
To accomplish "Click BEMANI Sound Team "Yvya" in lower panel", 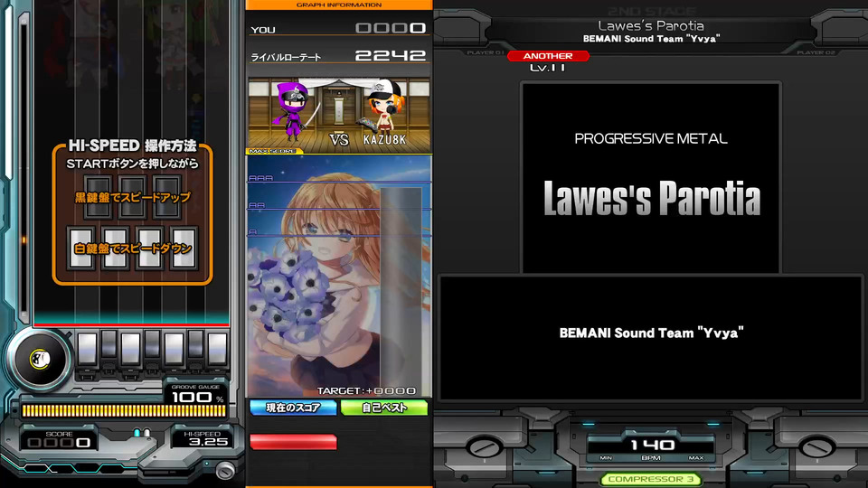I will coord(651,333).
